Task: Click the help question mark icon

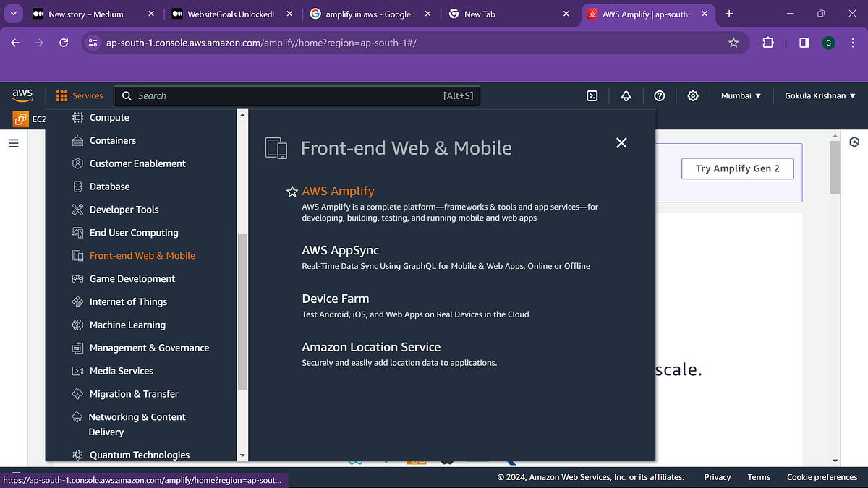Action: 659,95
